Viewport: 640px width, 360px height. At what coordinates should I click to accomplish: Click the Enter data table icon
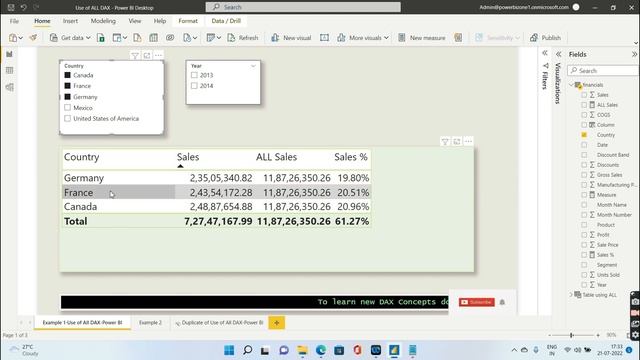pyautogui.click(x=153, y=38)
